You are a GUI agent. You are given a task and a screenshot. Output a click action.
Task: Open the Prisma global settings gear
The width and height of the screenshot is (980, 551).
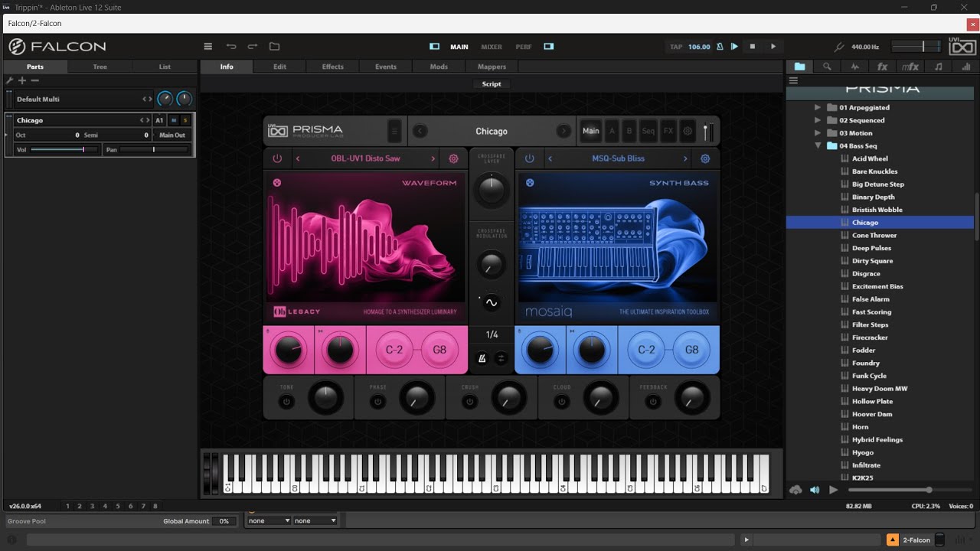(688, 131)
